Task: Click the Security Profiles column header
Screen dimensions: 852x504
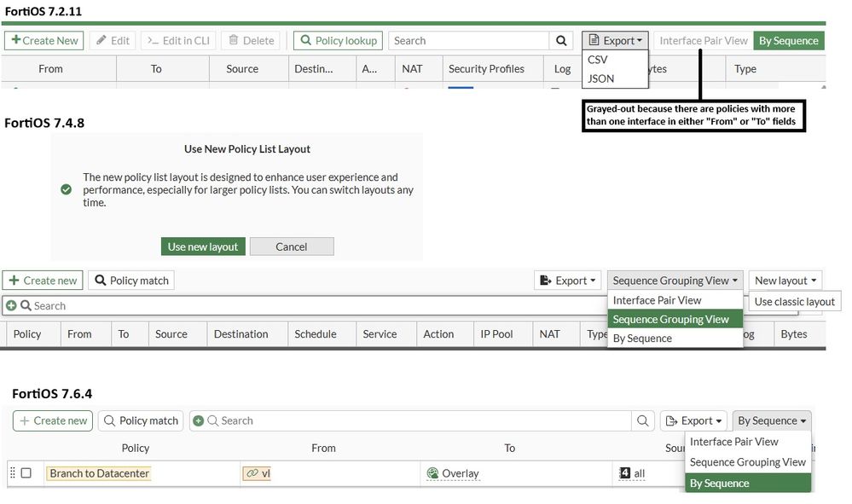Action: (x=486, y=69)
